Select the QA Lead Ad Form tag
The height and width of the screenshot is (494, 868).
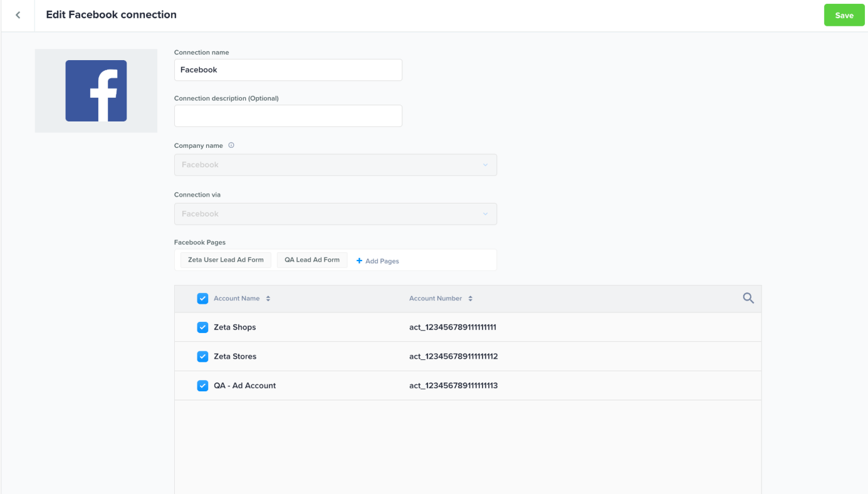pyautogui.click(x=312, y=260)
